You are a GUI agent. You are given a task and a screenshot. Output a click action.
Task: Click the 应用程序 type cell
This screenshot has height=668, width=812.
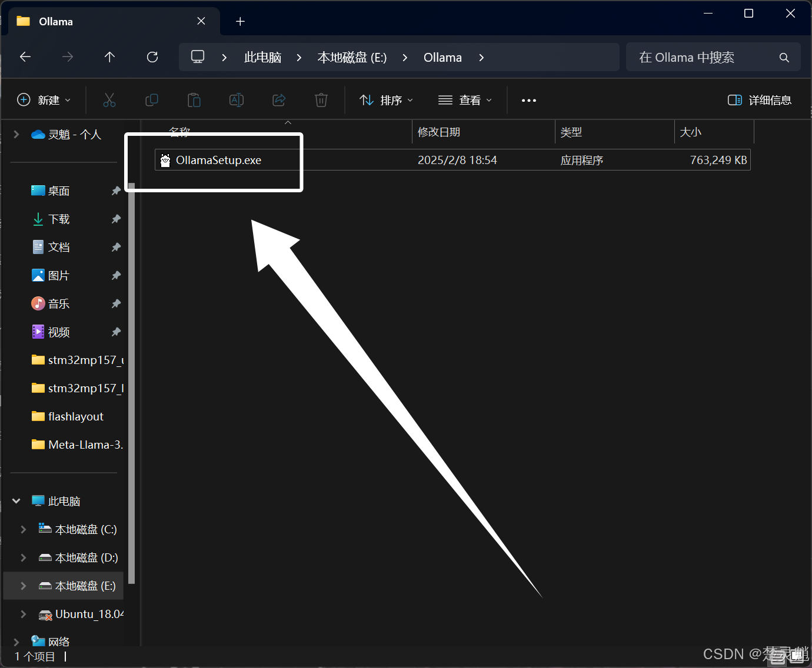pos(581,160)
